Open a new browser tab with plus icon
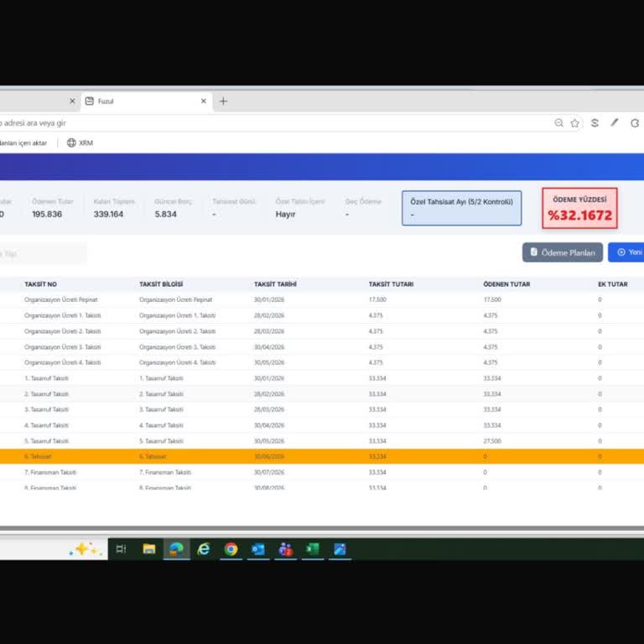Viewport: 644px width, 644px height. pyautogui.click(x=223, y=101)
